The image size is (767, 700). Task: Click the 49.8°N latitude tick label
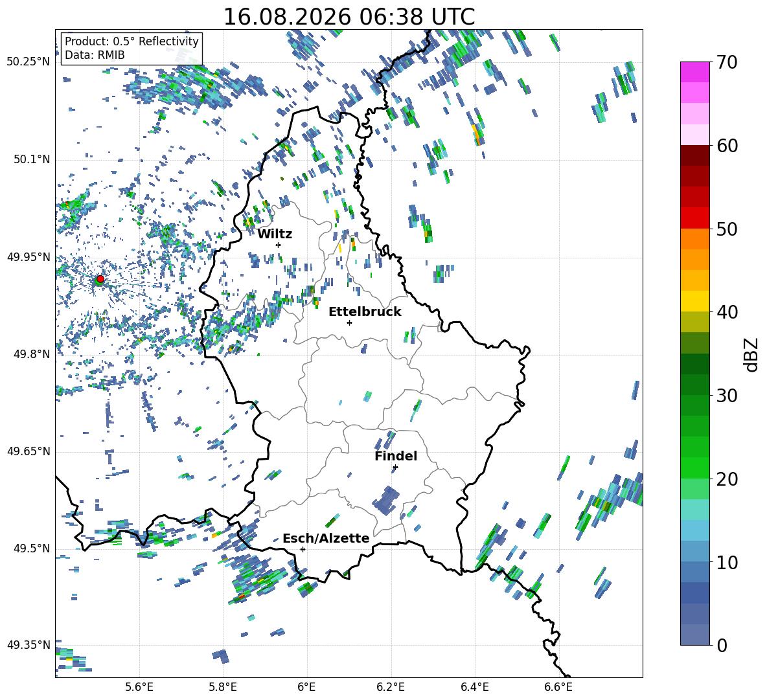pyautogui.click(x=29, y=354)
